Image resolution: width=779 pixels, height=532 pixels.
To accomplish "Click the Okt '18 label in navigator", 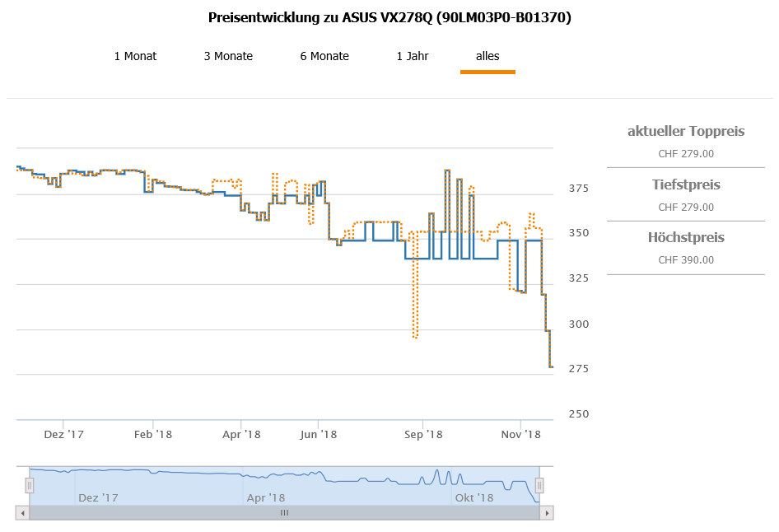I will pos(474,497).
